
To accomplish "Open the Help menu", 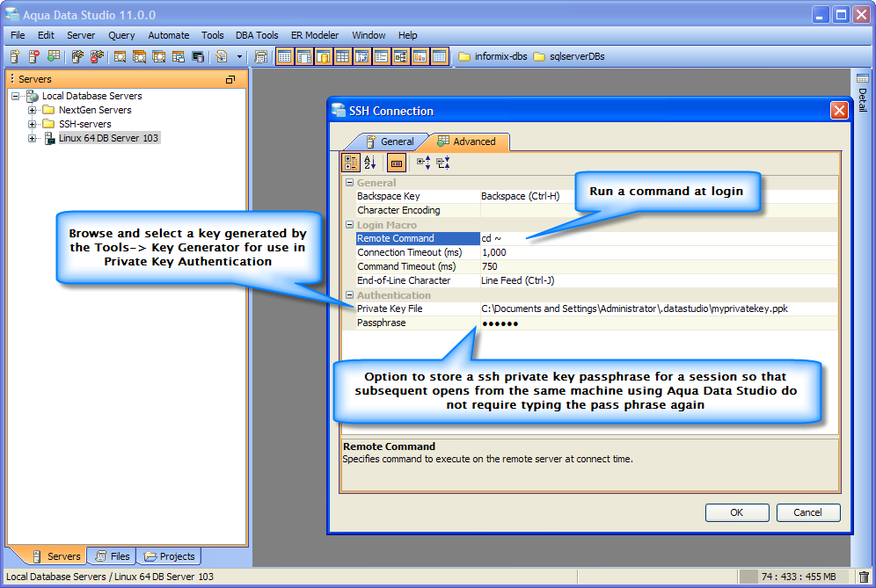I will tap(408, 35).
